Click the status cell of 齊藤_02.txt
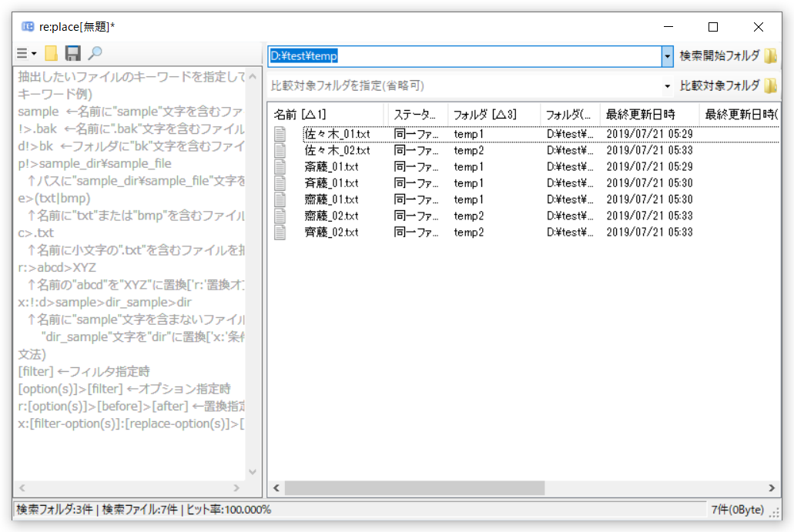This screenshot has height=532, width=794. 416,232
